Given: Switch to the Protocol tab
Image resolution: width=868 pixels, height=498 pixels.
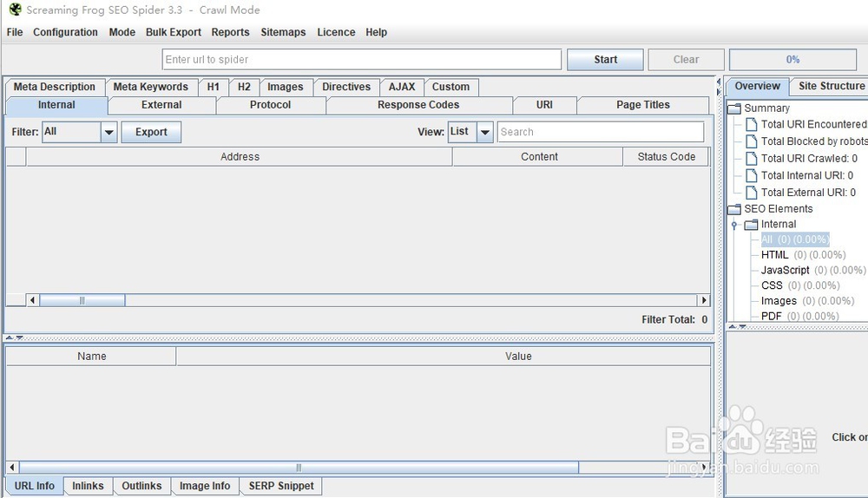Looking at the screenshot, I should coord(270,105).
